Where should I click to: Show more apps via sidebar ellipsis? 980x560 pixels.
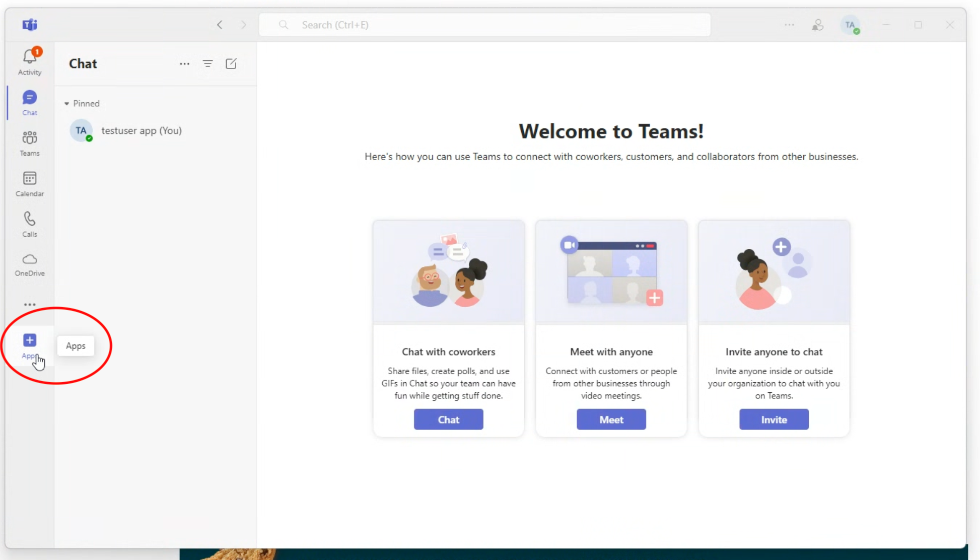click(30, 304)
